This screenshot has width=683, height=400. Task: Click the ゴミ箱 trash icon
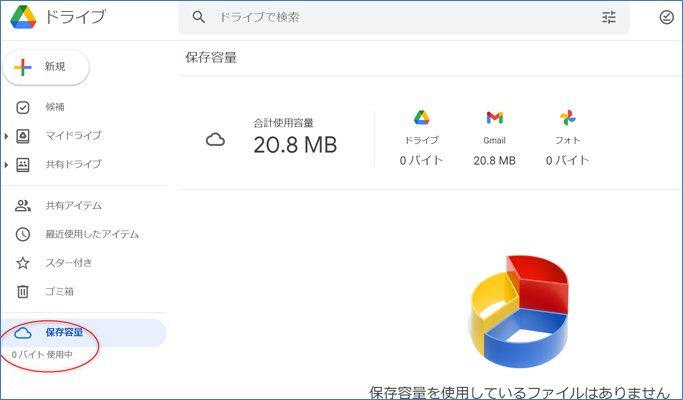[x=23, y=292]
